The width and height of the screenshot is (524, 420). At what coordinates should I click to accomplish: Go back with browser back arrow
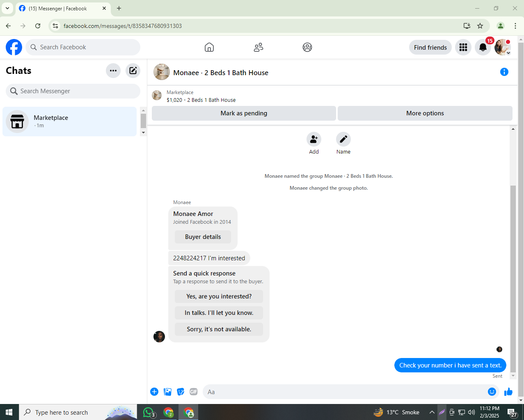[8, 26]
